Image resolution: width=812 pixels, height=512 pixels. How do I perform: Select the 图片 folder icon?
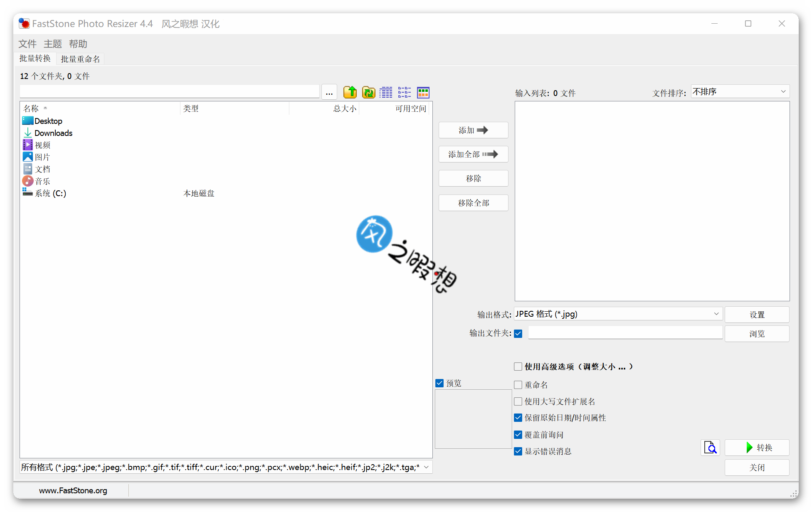(28, 157)
